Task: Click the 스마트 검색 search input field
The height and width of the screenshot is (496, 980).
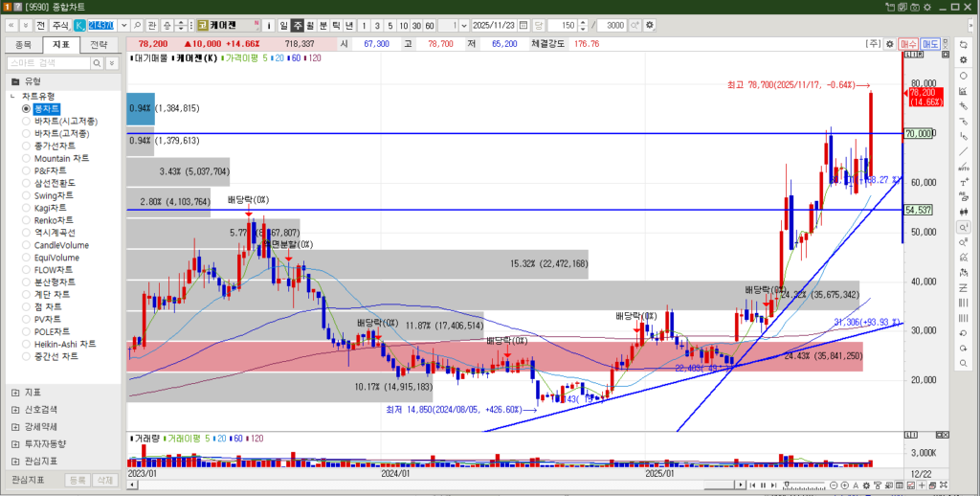Action: [47, 62]
